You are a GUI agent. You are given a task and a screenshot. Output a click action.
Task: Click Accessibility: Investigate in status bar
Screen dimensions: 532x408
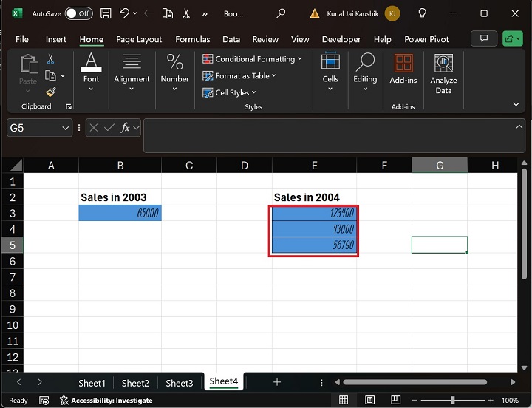[x=107, y=401]
